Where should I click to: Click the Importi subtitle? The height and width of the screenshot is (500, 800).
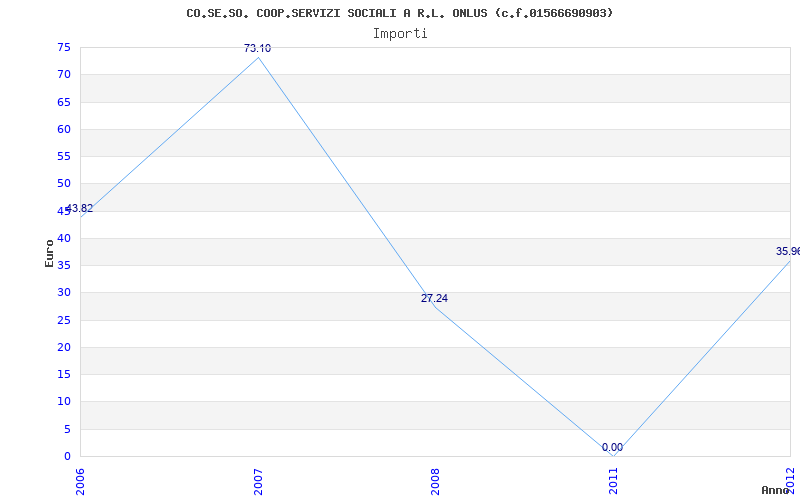pyautogui.click(x=400, y=34)
